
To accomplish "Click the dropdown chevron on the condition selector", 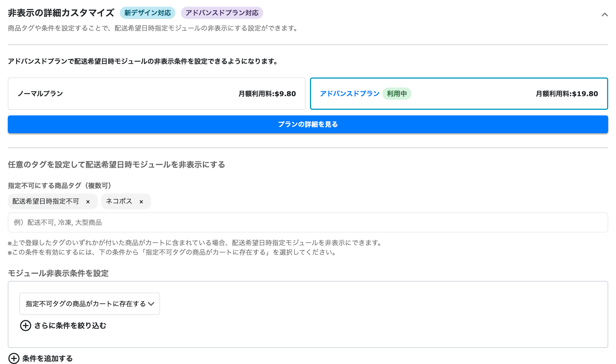I will coord(152,304).
